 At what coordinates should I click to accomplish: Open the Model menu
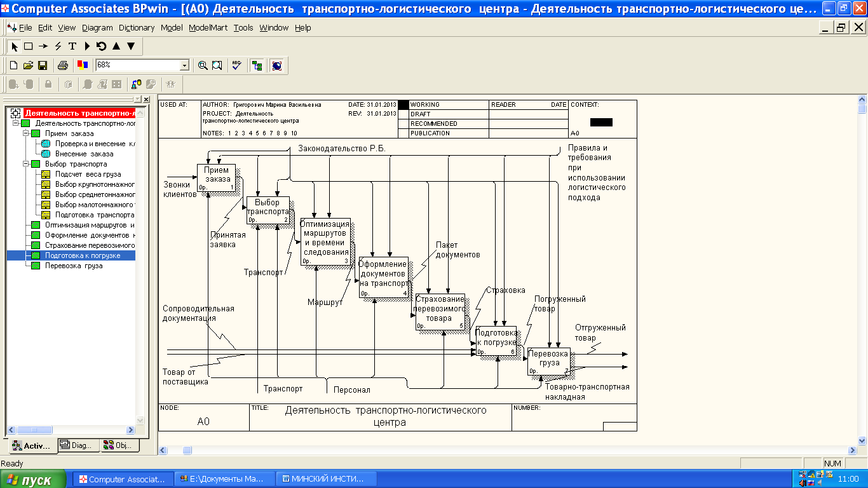[172, 28]
